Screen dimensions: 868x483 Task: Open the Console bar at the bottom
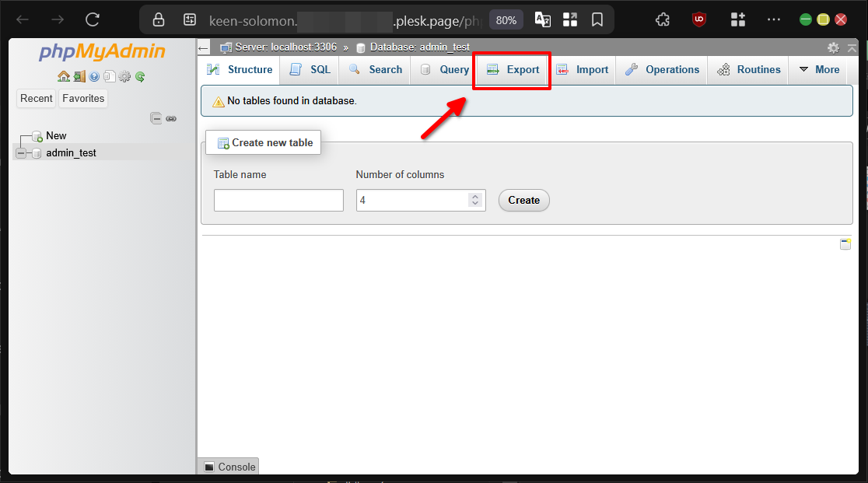coord(229,467)
